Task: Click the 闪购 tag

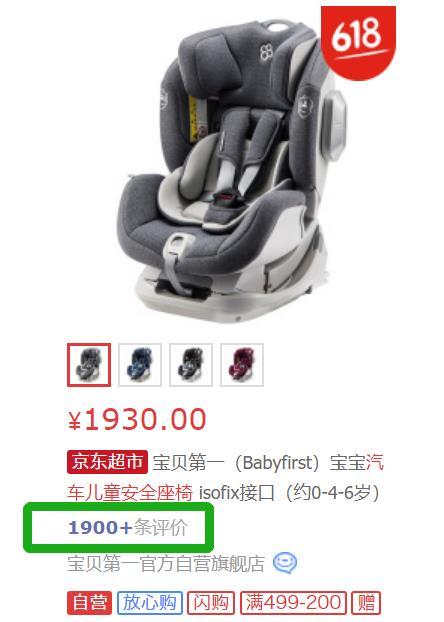Action: tap(211, 603)
